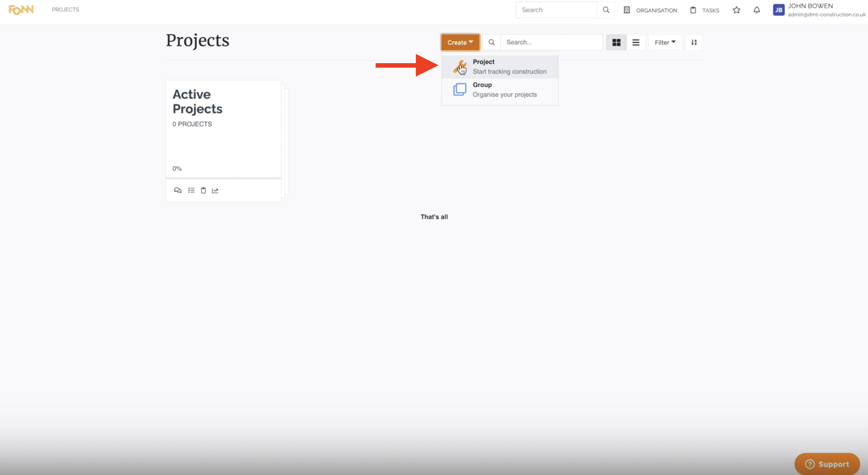Click the Support button
Screen dimensions: 868x475
click(827, 464)
